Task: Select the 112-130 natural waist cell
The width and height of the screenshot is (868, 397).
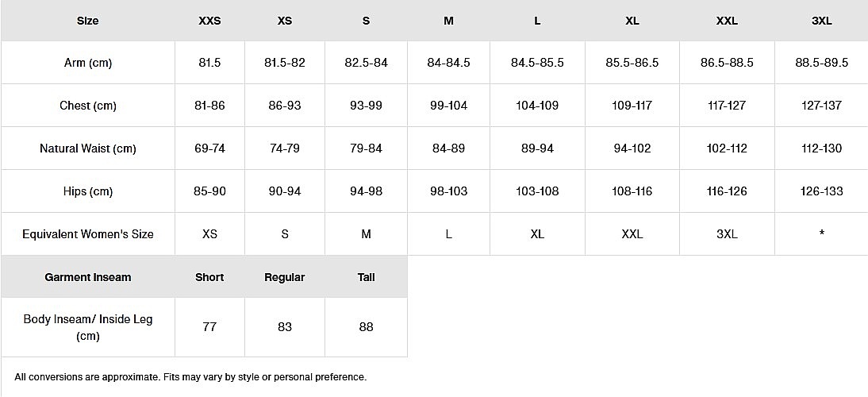Action: click(821, 148)
